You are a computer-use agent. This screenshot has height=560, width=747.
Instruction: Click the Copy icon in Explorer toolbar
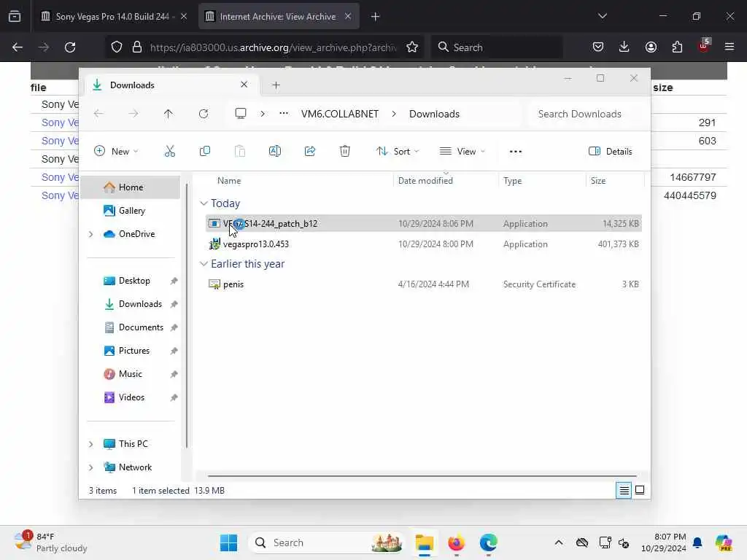point(205,152)
